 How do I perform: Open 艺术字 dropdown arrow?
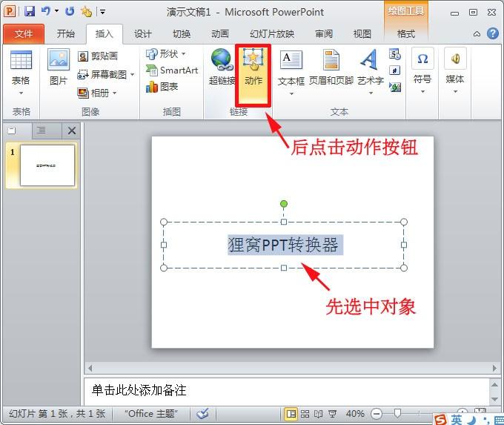click(x=371, y=93)
